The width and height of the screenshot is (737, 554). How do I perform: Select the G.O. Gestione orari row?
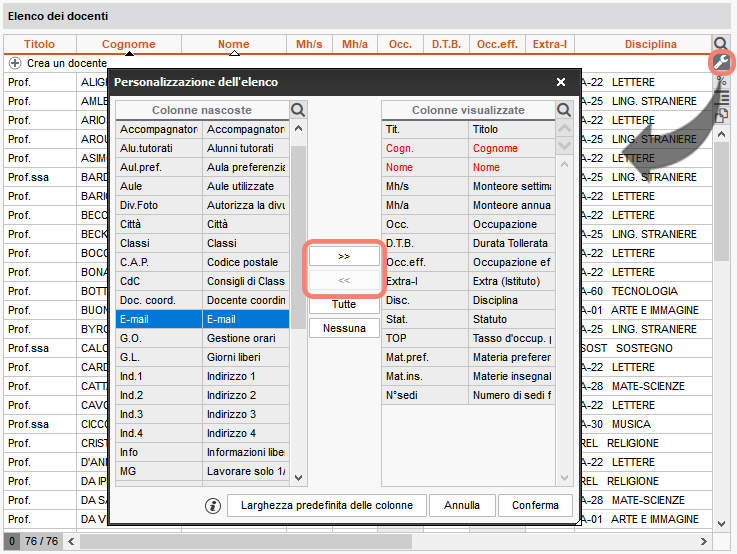(x=202, y=338)
